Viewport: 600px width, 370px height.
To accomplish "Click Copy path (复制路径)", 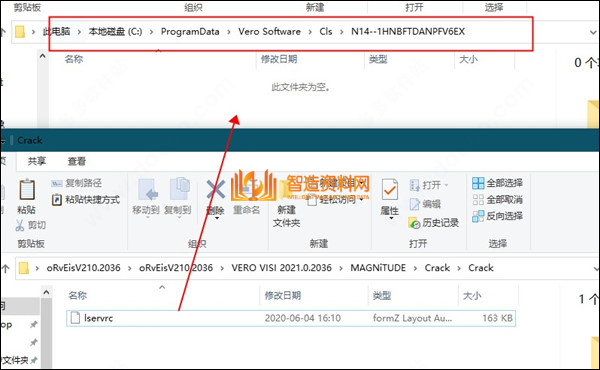I will [77, 183].
